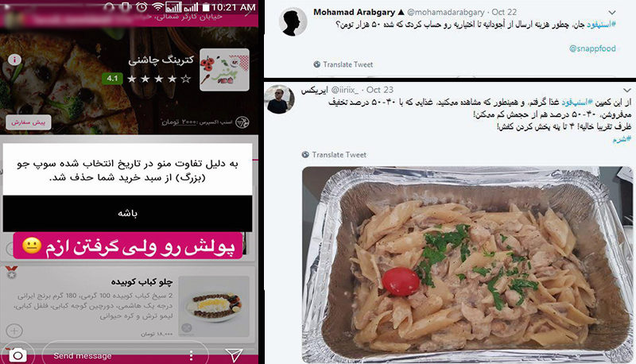The image size is (636, 364).
Task: Translate Mohamad Arabgary's tweet
Action: click(347, 64)
